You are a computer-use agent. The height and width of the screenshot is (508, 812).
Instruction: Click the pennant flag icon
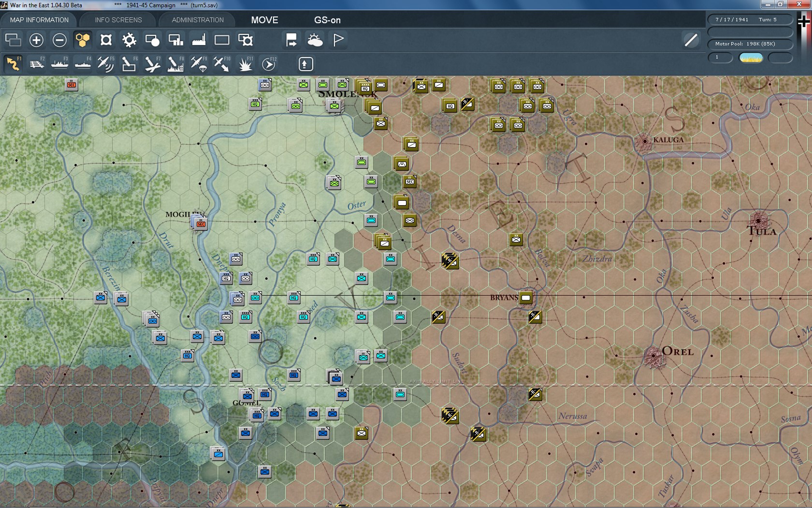tap(338, 40)
